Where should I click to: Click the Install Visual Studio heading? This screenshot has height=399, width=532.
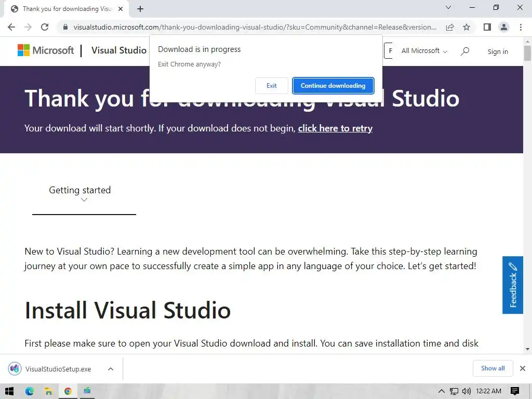(128, 310)
